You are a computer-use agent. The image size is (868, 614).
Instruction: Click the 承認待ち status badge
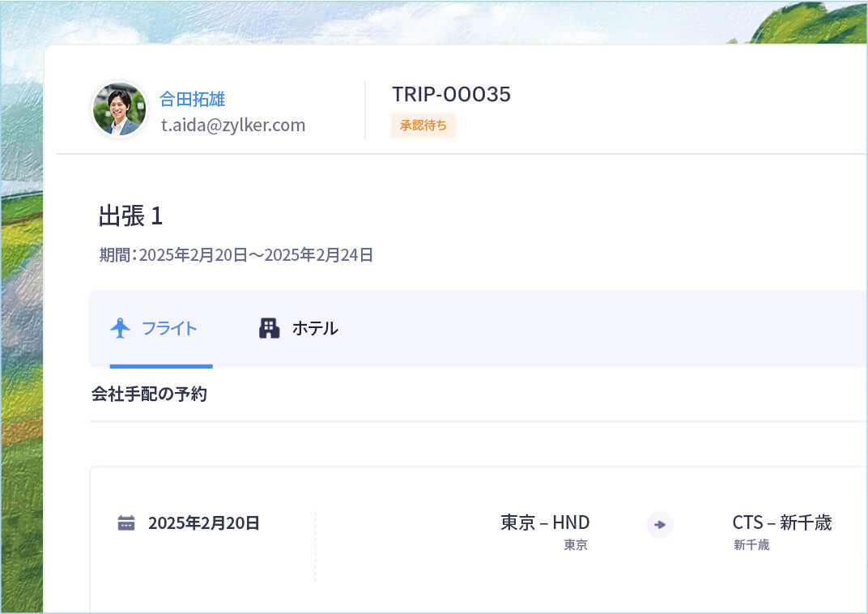pos(423,126)
